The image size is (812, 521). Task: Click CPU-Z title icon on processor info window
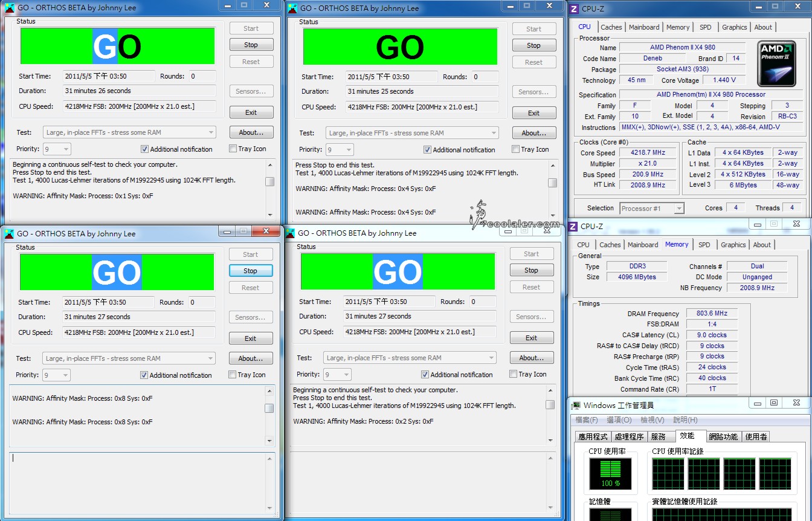pyautogui.click(x=573, y=8)
